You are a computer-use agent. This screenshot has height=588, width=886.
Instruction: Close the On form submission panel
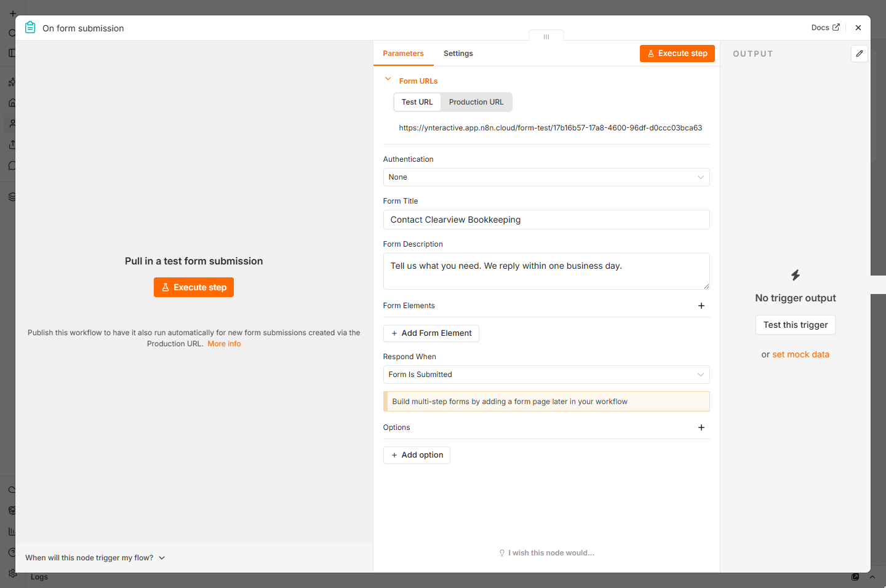(858, 28)
